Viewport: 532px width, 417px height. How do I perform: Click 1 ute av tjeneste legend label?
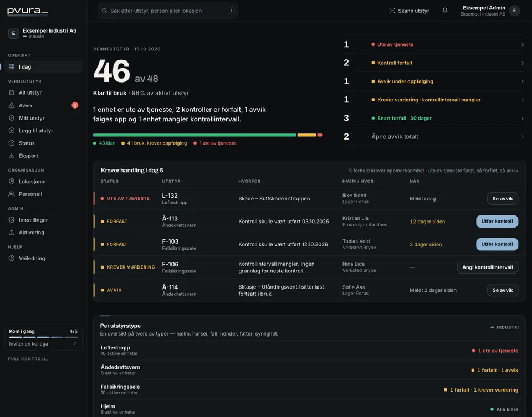pos(214,143)
